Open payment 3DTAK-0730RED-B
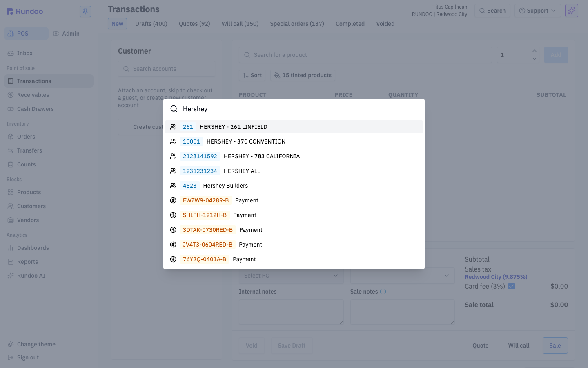The image size is (588, 368). 294,230
